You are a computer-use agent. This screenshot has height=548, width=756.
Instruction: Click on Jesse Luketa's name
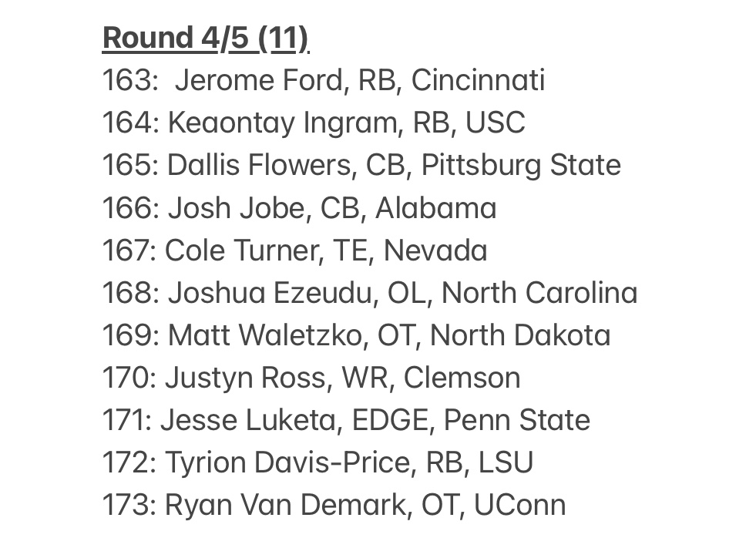click(x=247, y=420)
